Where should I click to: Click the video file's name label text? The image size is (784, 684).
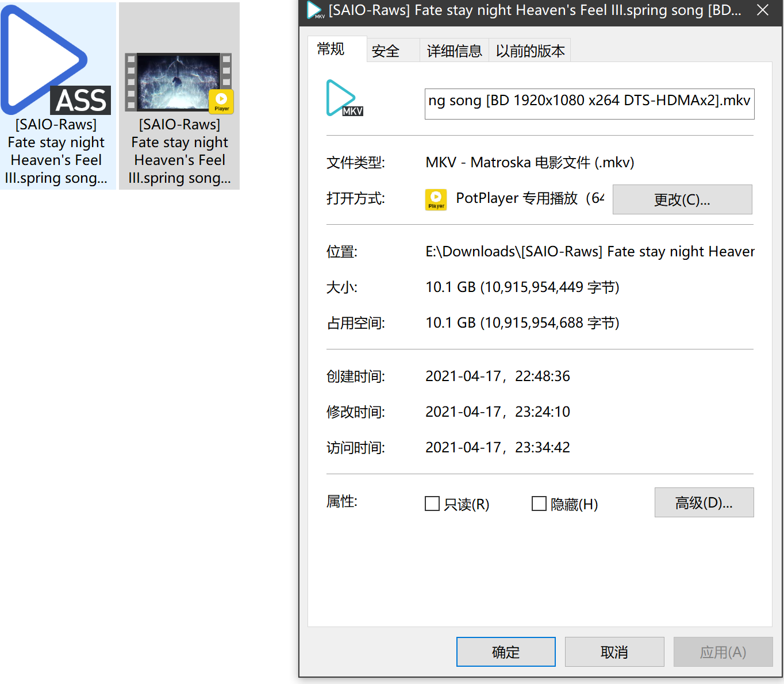[x=179, y=151]
